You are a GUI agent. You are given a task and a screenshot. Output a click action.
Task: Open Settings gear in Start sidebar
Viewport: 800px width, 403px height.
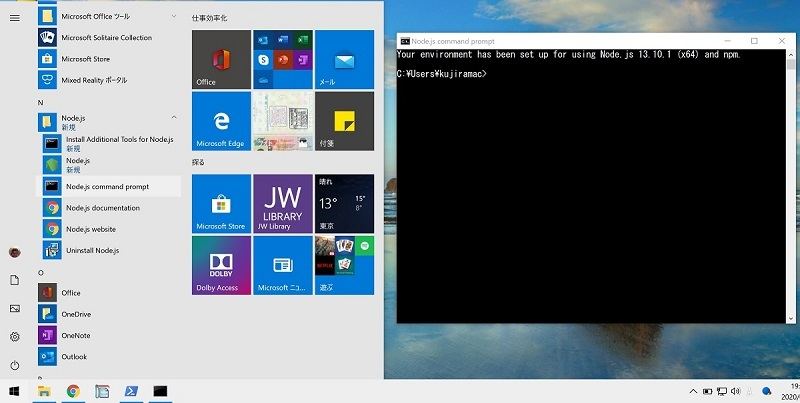[15, 337]
